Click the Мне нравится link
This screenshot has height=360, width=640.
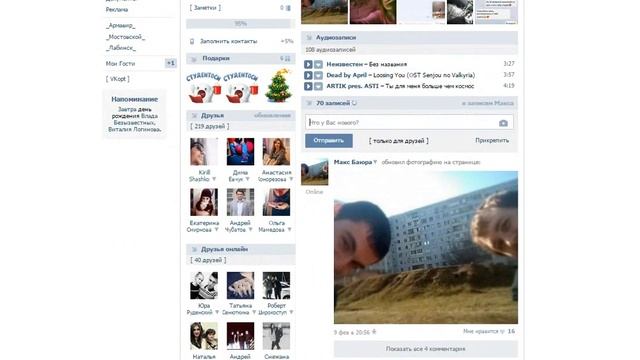(481, 331)
